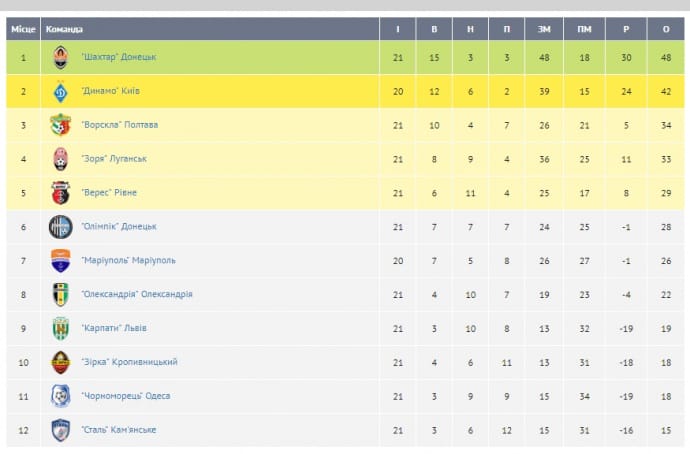Select the Stal Kamianske club emblem
690x454 pixels.
(x=61, y=430)
